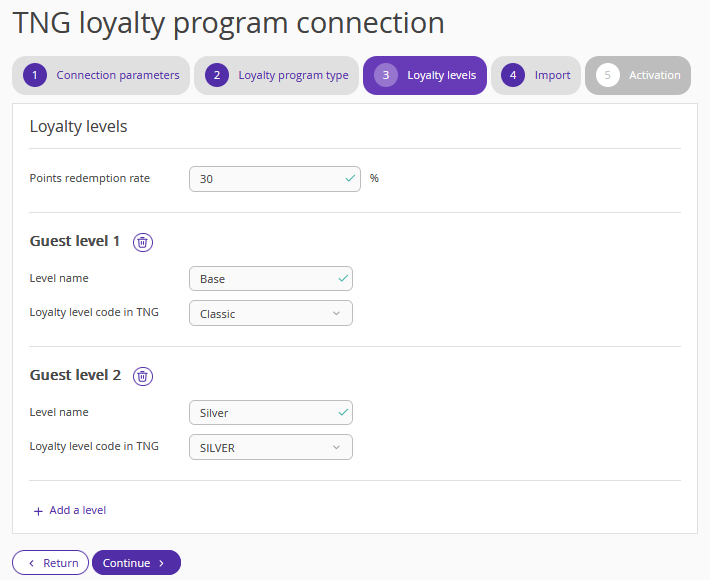
Task: Delete Guest level 1 with trash icon
Action: (143, 242)
